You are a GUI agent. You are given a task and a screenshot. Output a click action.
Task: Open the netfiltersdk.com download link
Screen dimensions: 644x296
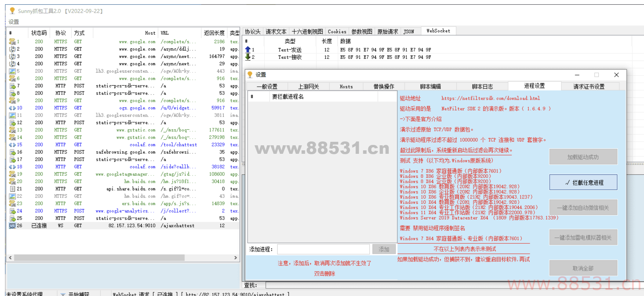click(490, 98)
